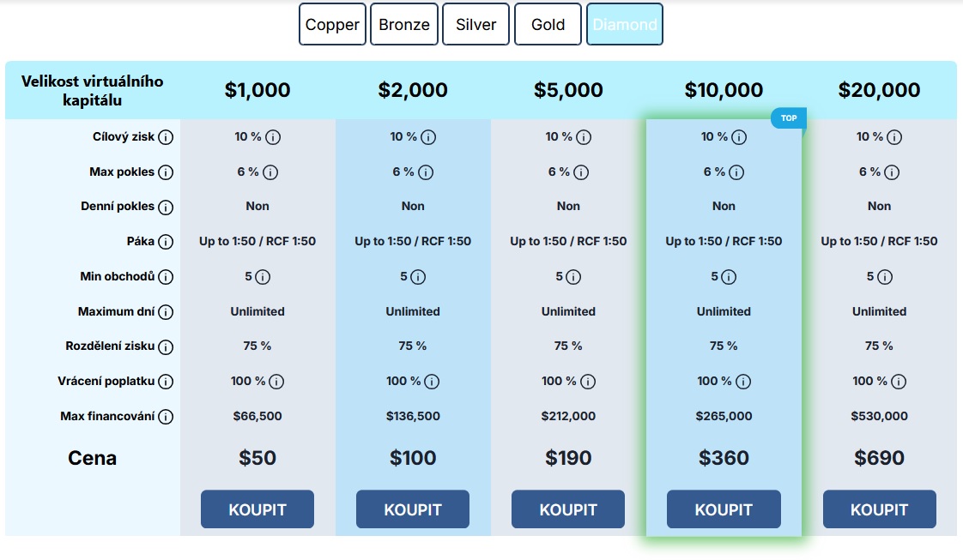
Task: Click info icon by 10 % in $1,000 column
Action: coord(273,137)
